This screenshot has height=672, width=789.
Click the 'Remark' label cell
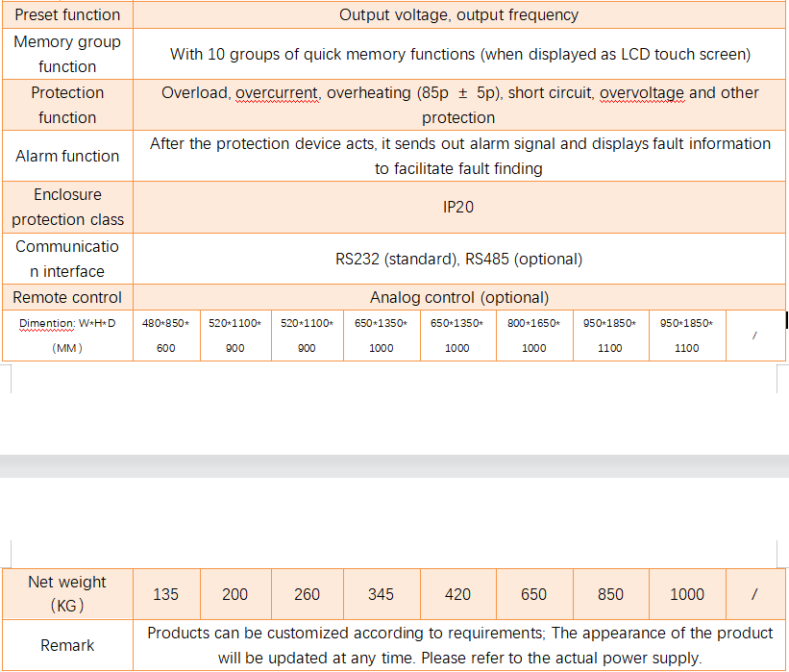pyautogui.click(x=67, y=645)
